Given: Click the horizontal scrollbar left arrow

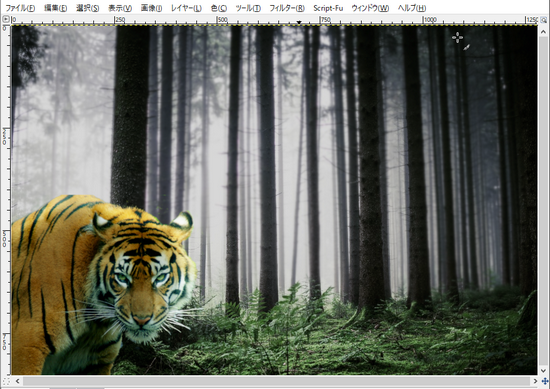Looking at the screenshot, I should point(17,381).
